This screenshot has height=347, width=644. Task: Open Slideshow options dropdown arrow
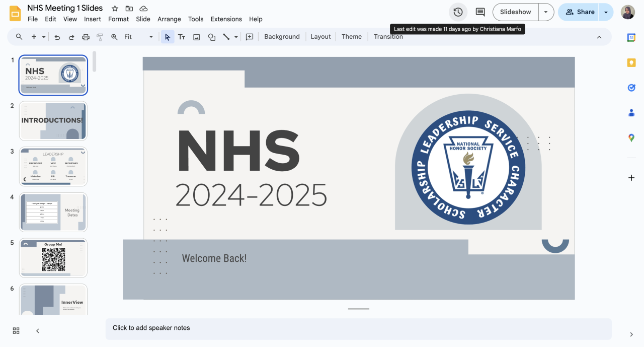546,12
